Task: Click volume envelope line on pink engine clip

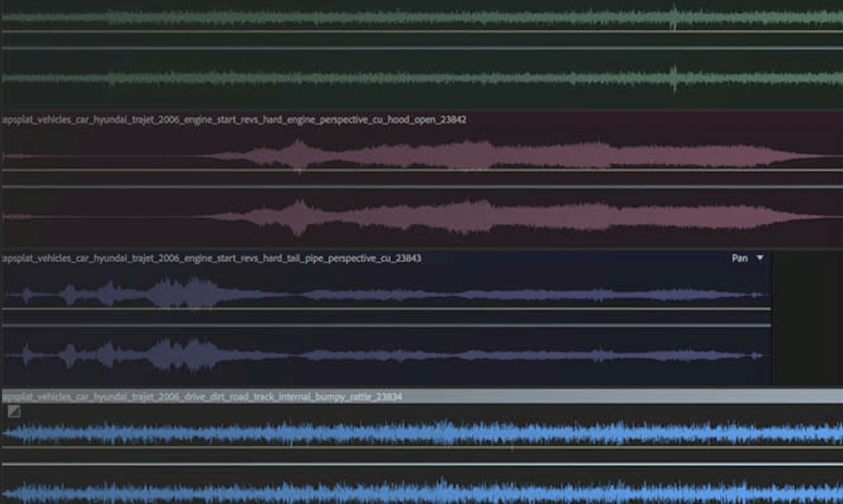Action: coord(422,170)
